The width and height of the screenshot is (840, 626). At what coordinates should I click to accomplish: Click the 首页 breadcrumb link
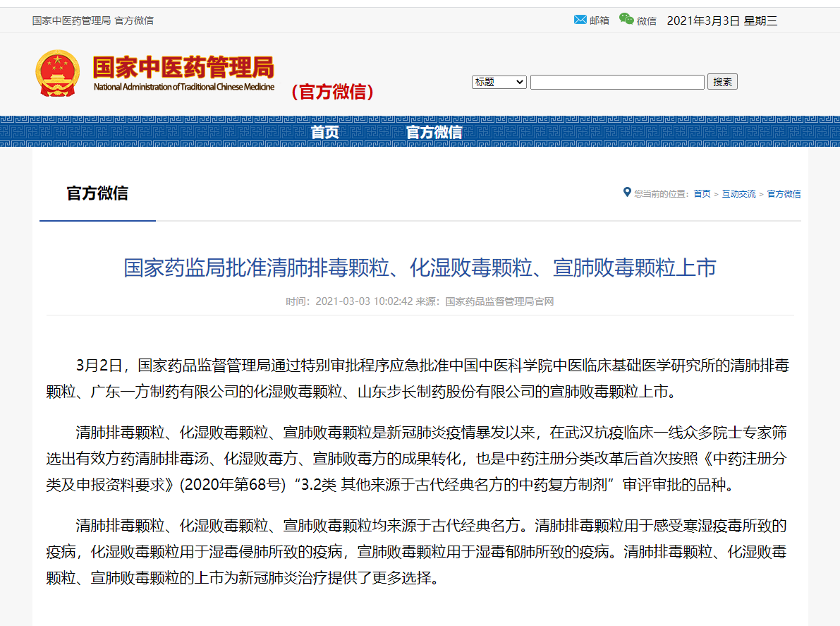pyautogui.click(x=702, y=193)
